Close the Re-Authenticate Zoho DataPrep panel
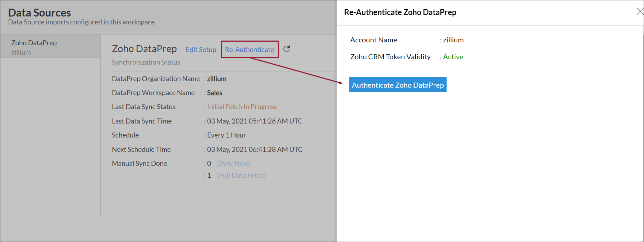 point(639,11)
